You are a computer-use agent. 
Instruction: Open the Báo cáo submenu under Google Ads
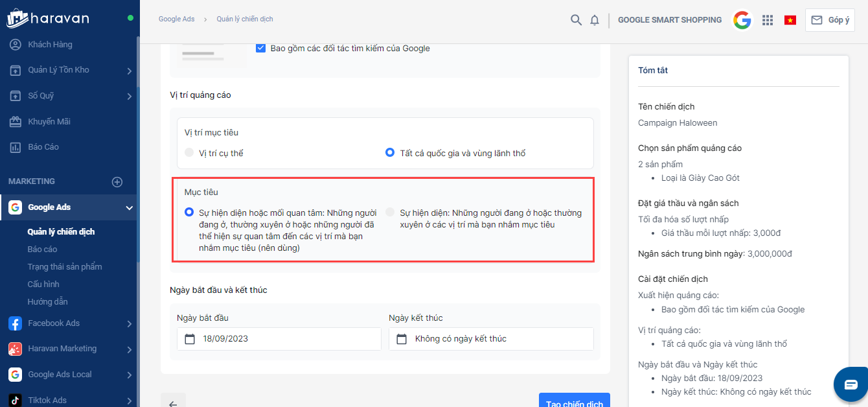[42, 249]
